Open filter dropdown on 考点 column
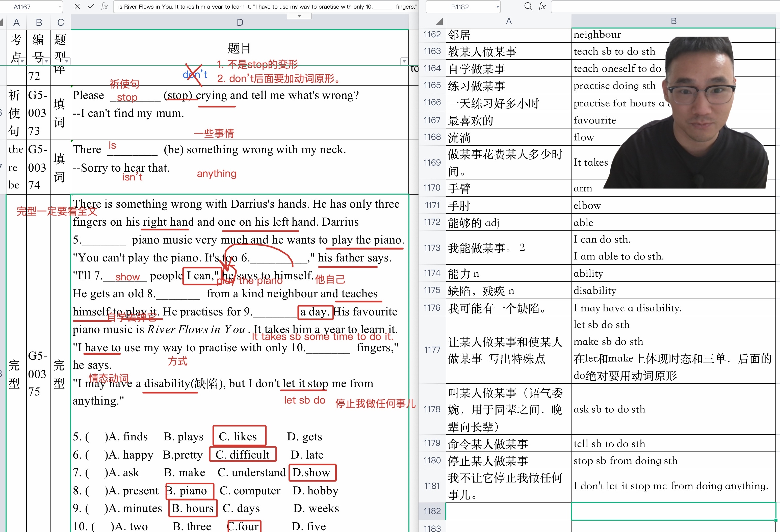The image size is (780, 532). [x=22, y=61]
